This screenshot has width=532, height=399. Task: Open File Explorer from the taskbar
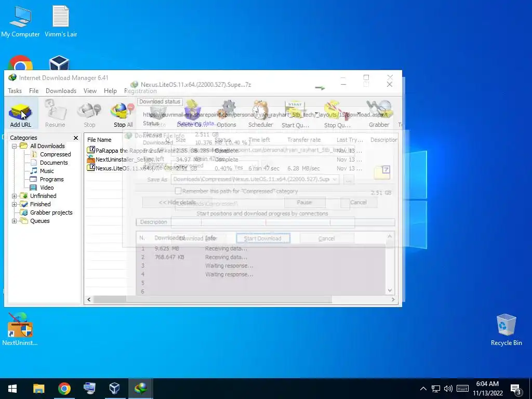tap(38, 388)
